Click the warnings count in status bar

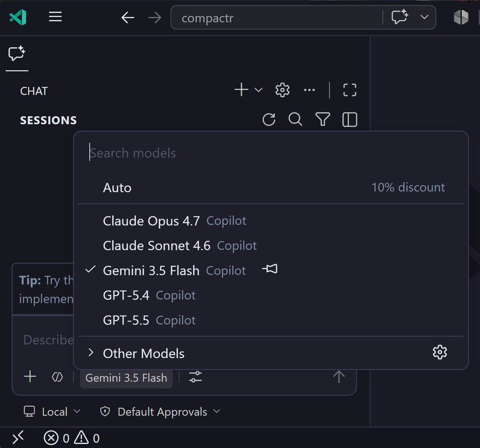[87, 438]
